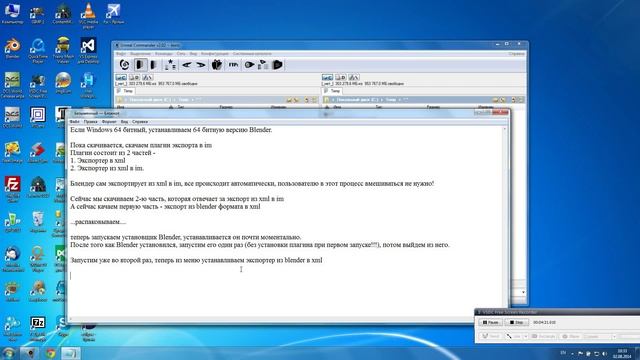The width and height of the screenshot is (640, 360).
Task: Open Файл menu in Notepad
Action: (x=74, y=122)
